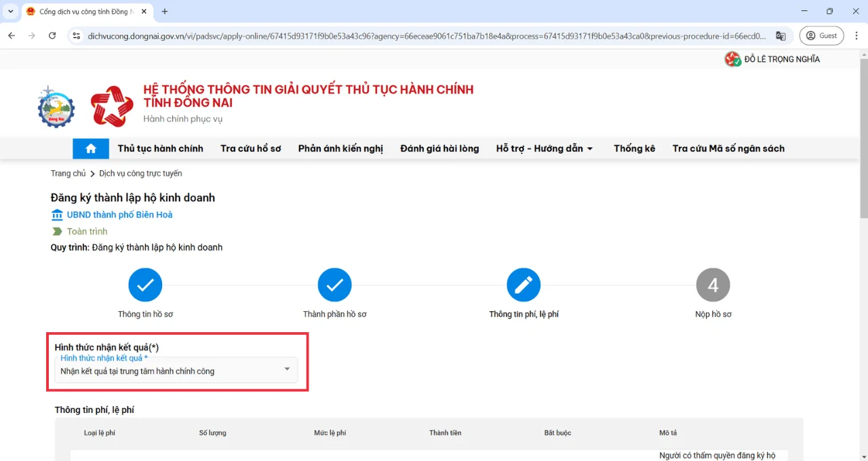The image size is (868, 461).
Task: Click the browser address bar URL
Action: click(x=427, y=36)
